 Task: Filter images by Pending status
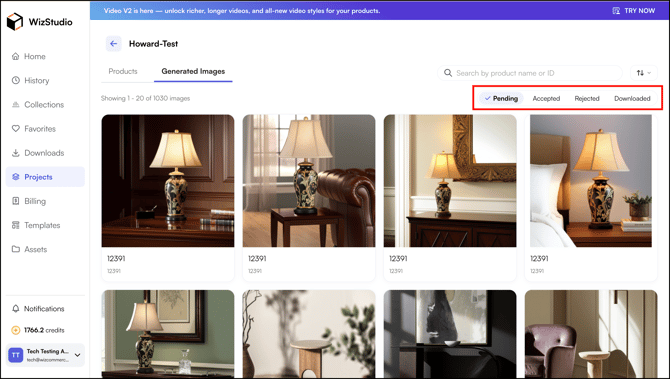(501, 98)
